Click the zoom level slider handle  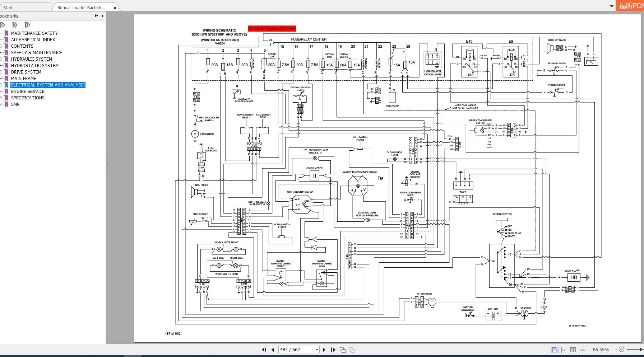pos(640,349)
